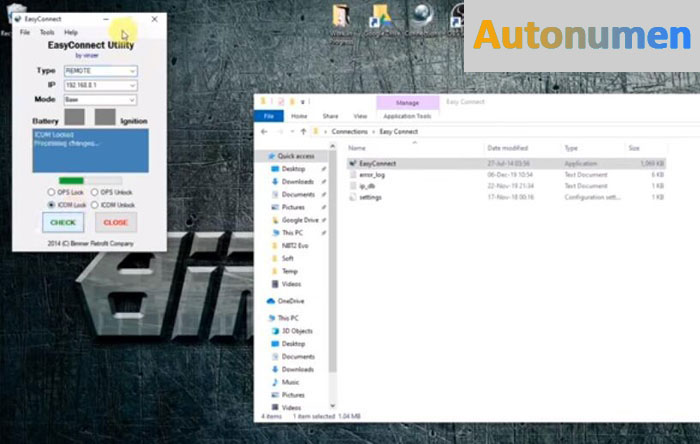
Task: Open the Customize Quick Access Toolbar dropdown
Action: pos(303,102)
